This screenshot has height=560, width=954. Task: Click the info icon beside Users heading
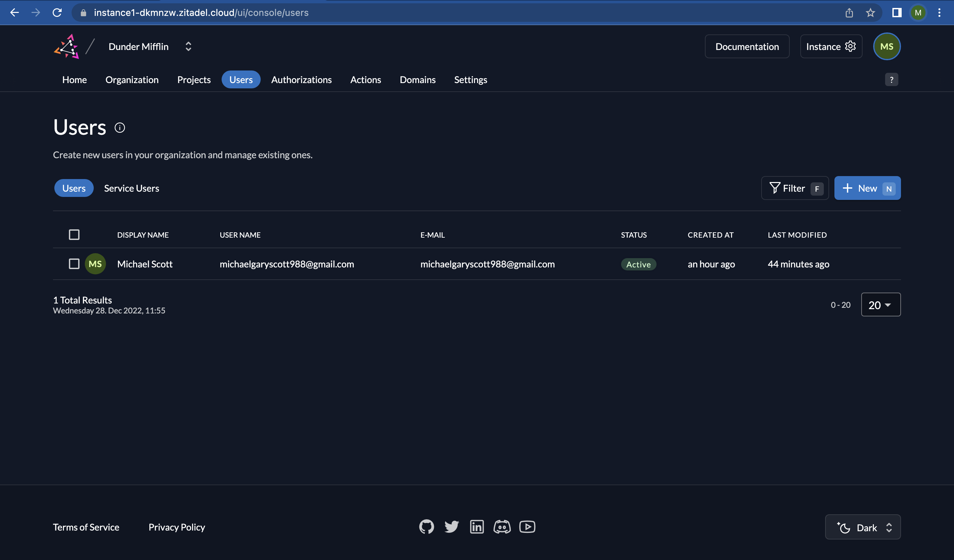click(120, 128)
